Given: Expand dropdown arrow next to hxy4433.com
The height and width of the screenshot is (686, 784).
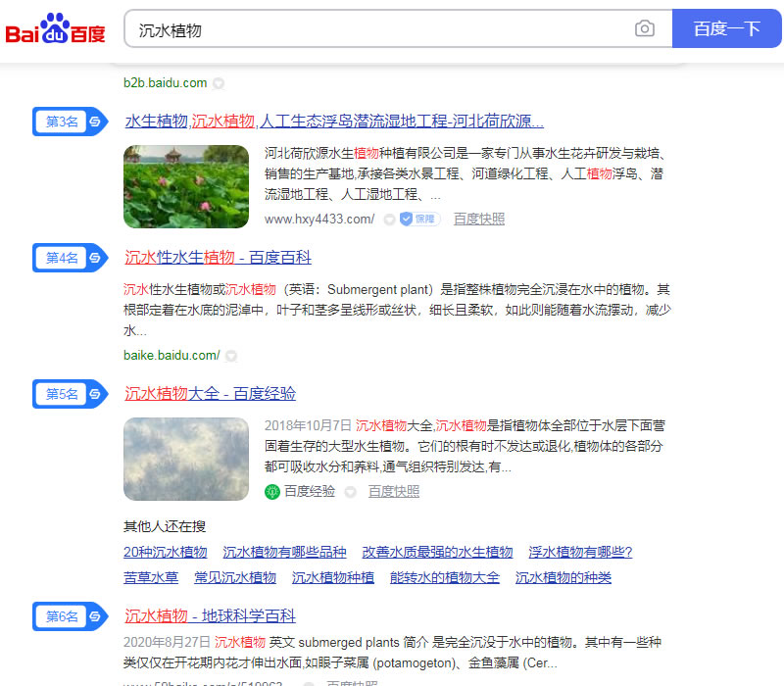Looking at the screenshot, I should (x=389, y=220).
